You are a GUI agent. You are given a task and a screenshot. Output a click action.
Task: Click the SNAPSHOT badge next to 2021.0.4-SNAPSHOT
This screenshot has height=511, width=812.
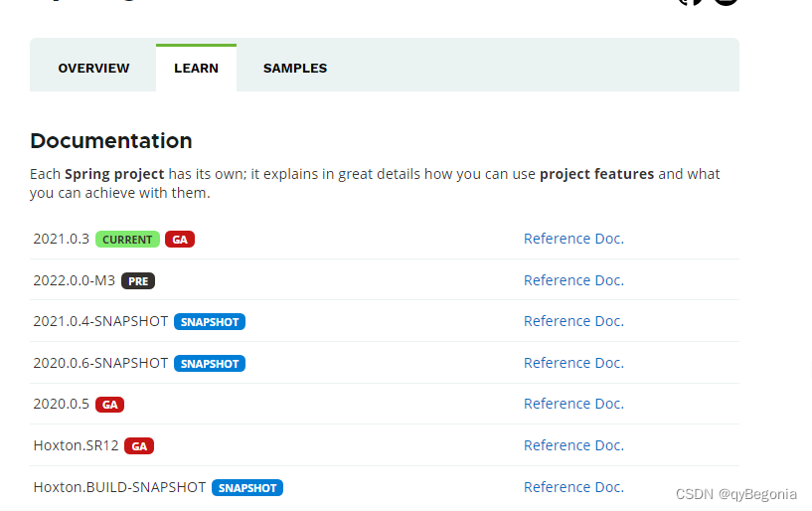[x=210, y=322]
